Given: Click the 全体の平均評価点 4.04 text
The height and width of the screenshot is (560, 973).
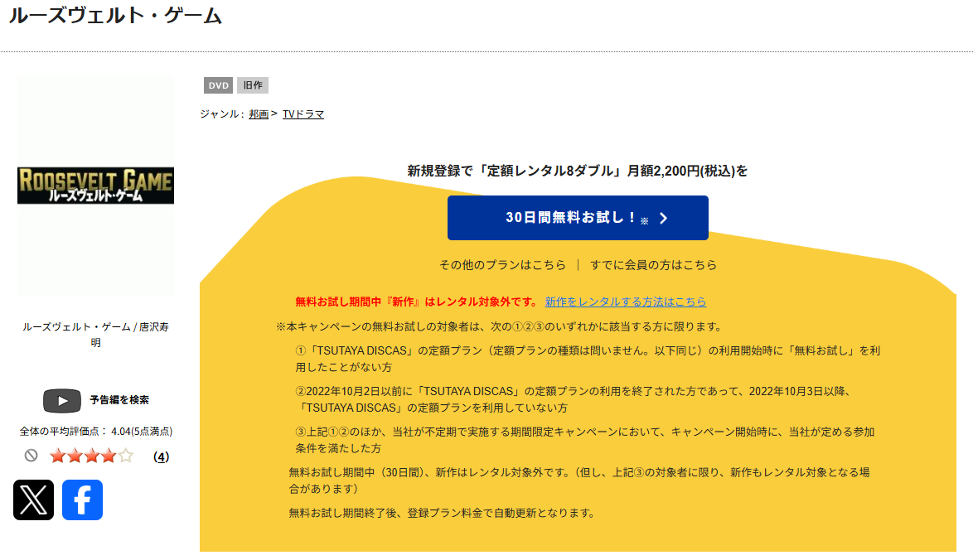Looking at the screenshot, I should coord(95,431).
